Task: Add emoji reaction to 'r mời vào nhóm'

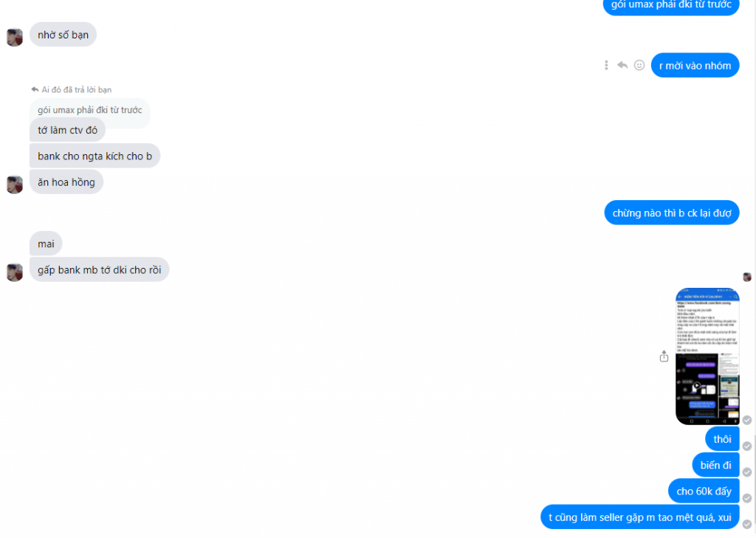Action: coord(639,65)
